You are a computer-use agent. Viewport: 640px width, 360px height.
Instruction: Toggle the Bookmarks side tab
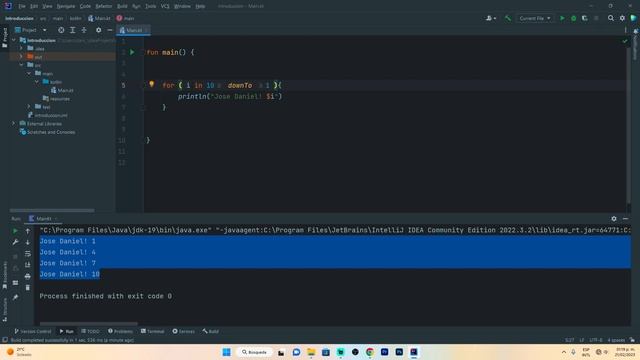coord(4,276)
